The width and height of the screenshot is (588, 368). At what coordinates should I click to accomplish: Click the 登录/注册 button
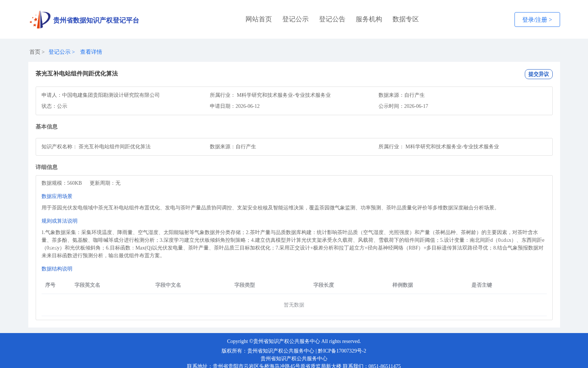click(537, 20)
